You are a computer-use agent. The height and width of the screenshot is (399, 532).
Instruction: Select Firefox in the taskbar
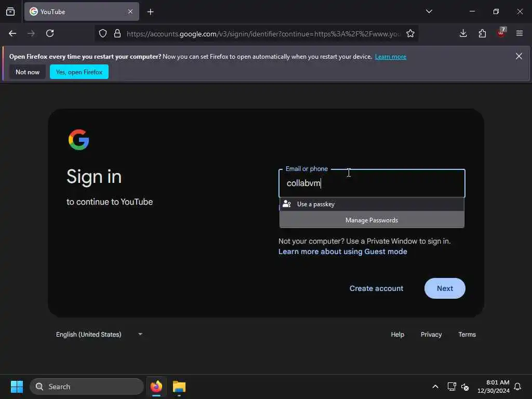pyautogui.click(x=156, y=387)
